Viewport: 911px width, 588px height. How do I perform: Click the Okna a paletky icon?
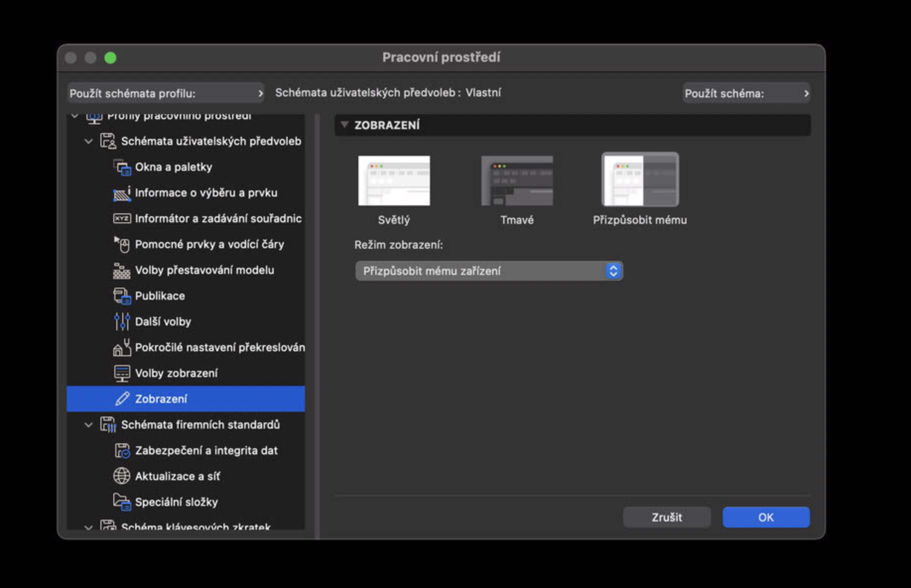[122, 167]
